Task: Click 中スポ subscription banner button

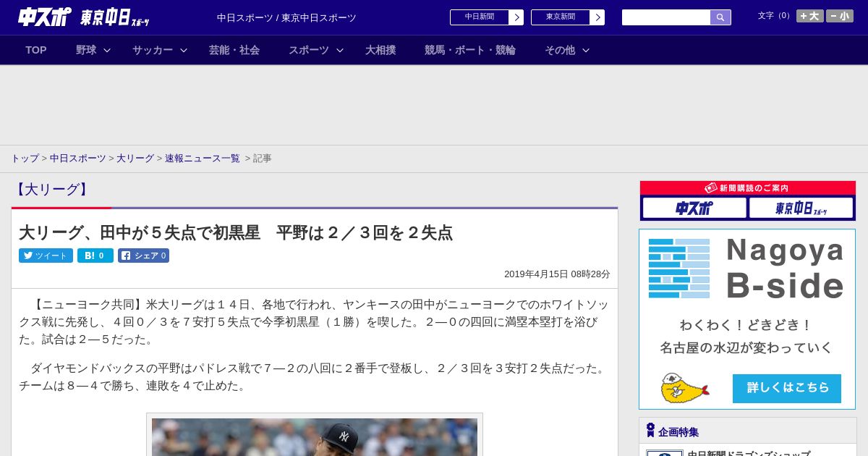Action: (694, 208)
